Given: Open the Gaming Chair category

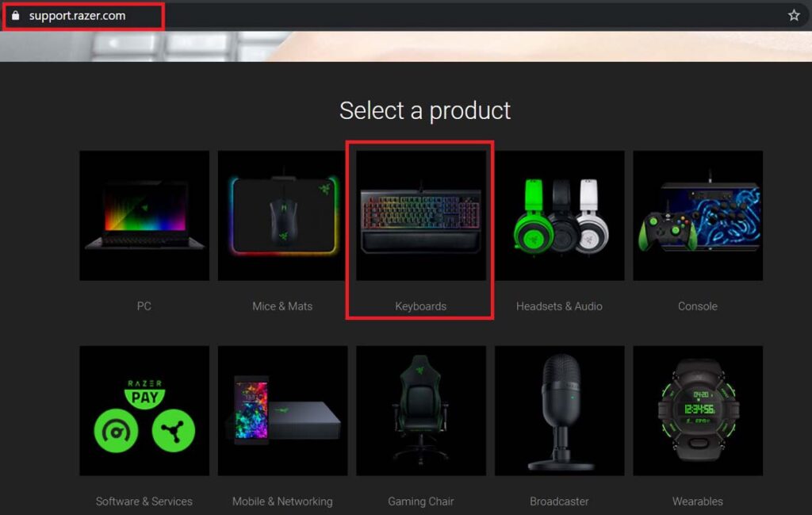Looking at the screenshot, I should coord(420,410).
